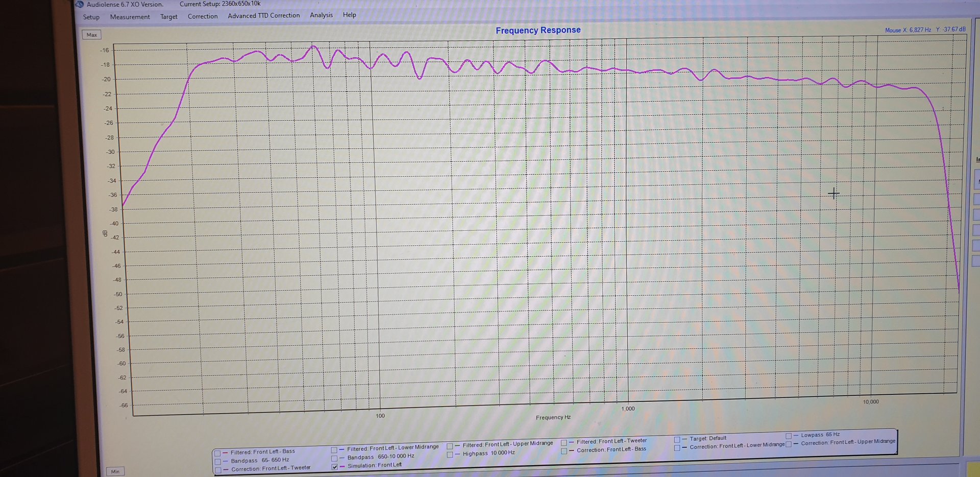Screen dimensions: 980x477
Task: Open the Correction menu
Action: [203, 16]
